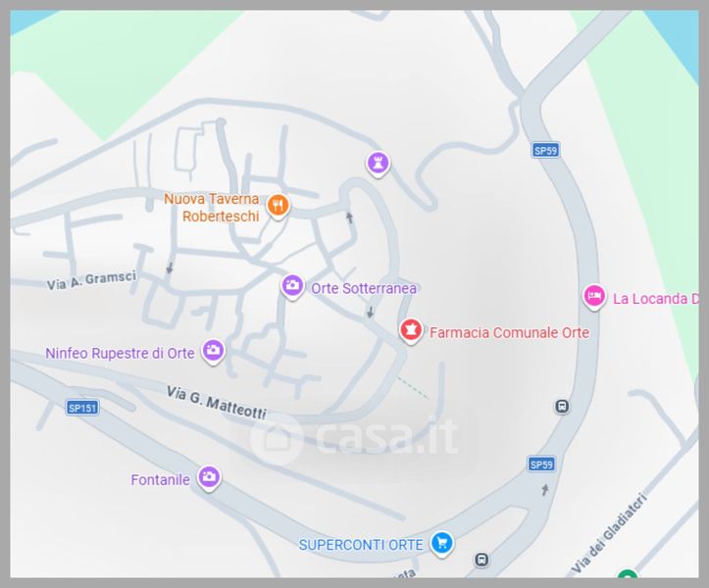Click the bus stop icon beside SP59
709x588 pixels.
click(x=562, y=407)
